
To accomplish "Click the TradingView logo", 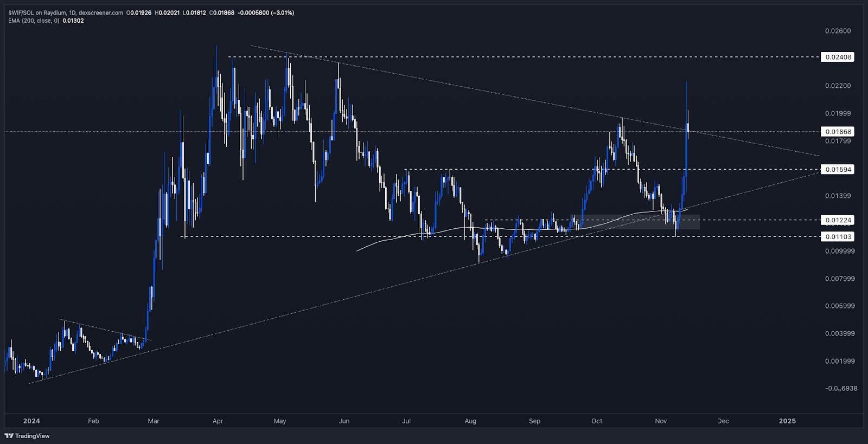I will coord(27,436).
